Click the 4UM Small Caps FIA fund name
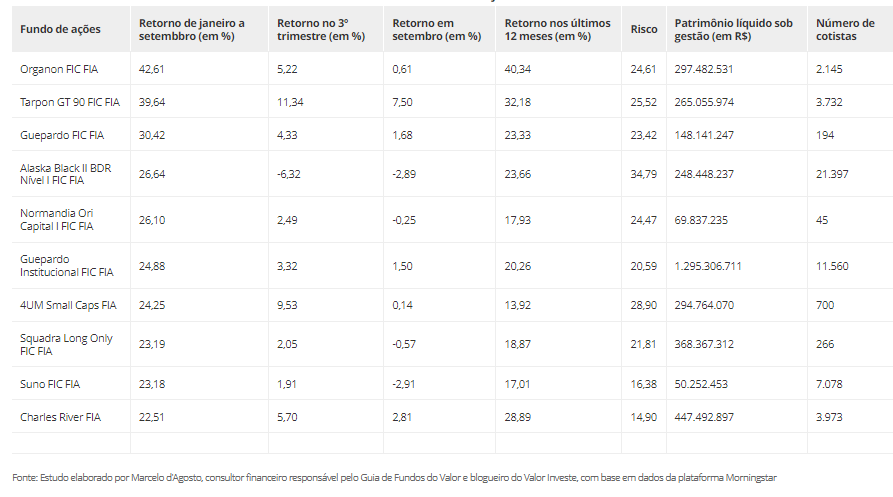Viewport: 893px width, 497px height. click(68, 305)
